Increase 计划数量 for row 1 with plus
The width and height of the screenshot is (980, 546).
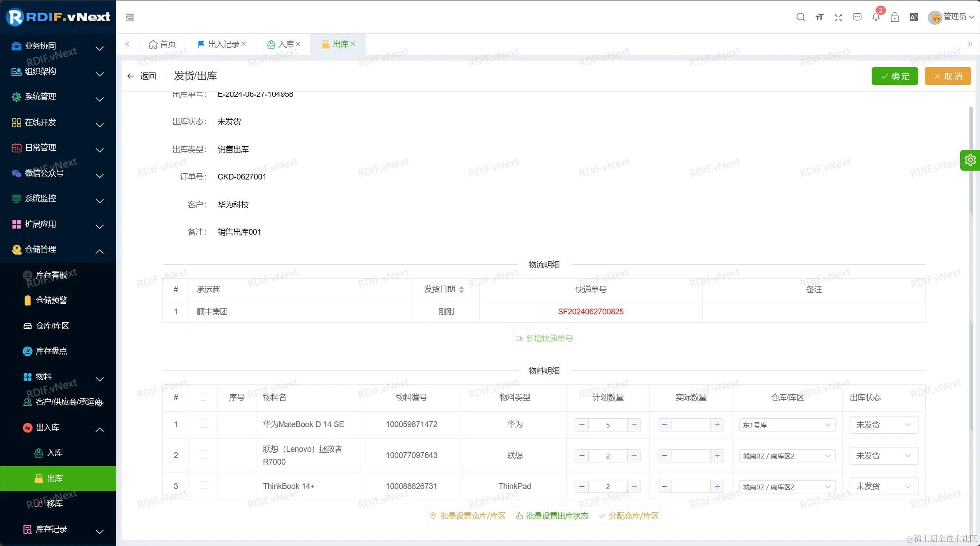634,425
